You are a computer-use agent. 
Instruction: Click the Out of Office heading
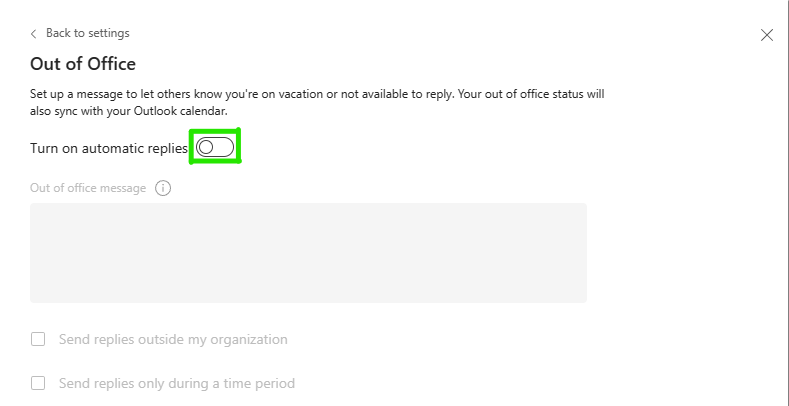(x=83, y=65)
